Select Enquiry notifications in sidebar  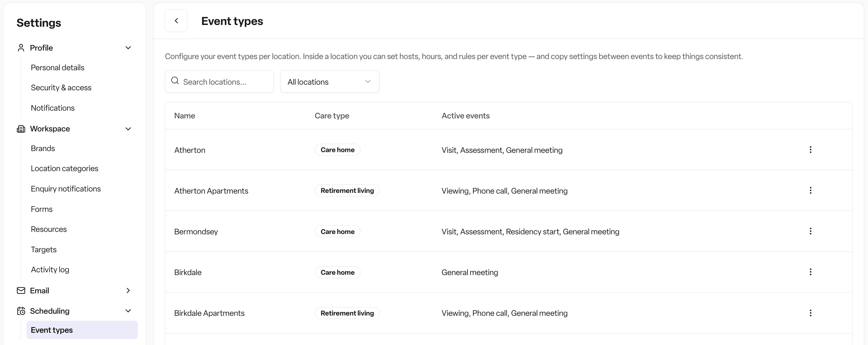pyautogui.click(x=66, y=189)
